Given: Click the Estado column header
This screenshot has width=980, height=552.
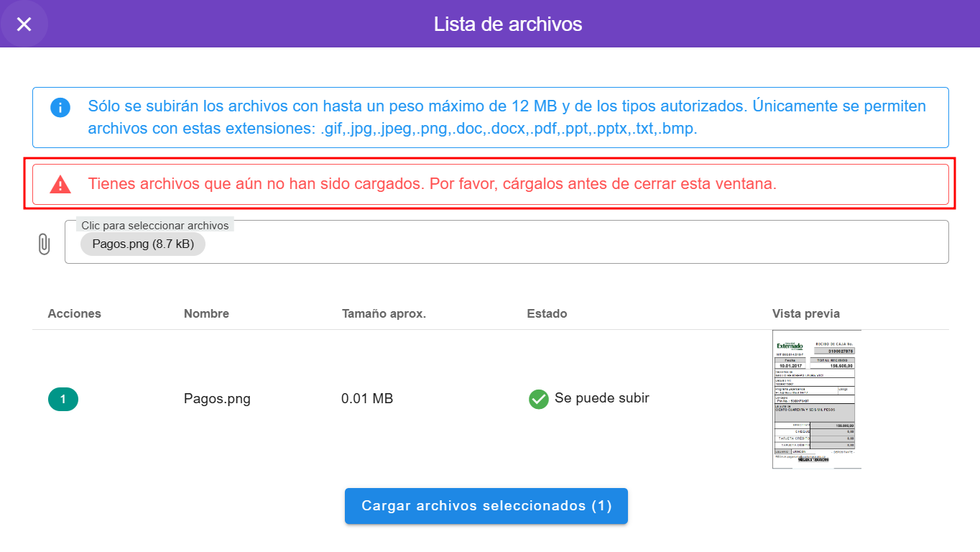Looking at the screenshot, I should pyautogui.click(x=547, y=313).
